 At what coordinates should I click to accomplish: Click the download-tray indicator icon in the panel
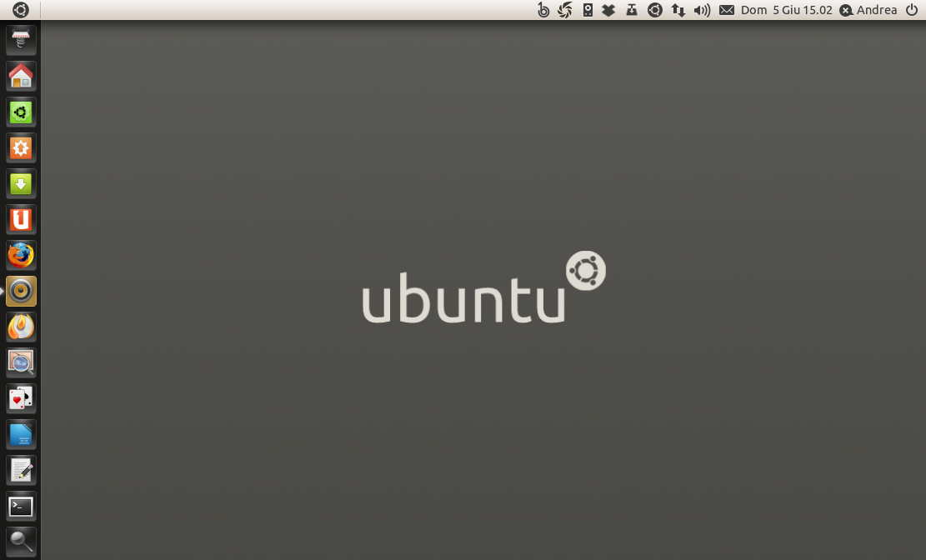coord(631,10)
